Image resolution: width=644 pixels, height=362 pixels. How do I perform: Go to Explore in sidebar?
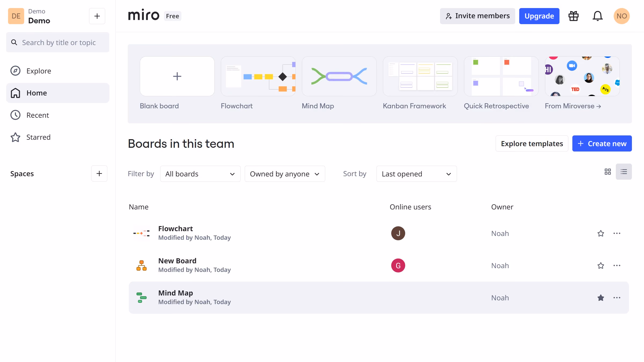point(58,71)
